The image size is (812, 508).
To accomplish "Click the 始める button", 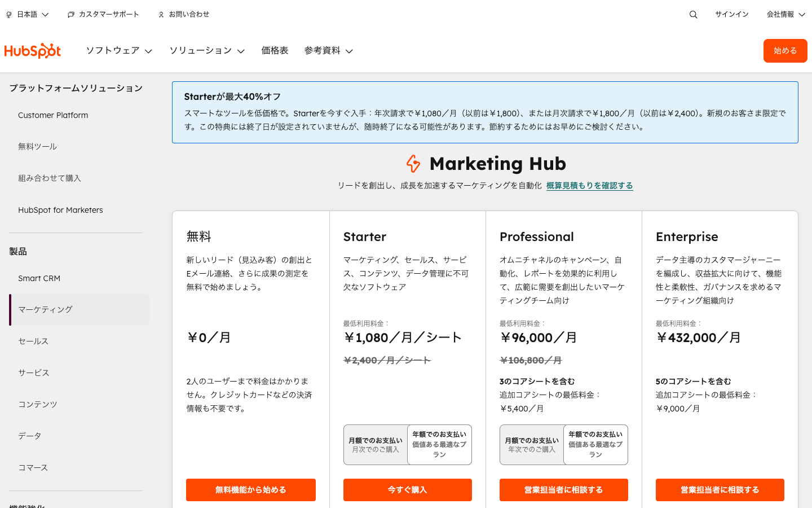I will click(x=785, y=51).
